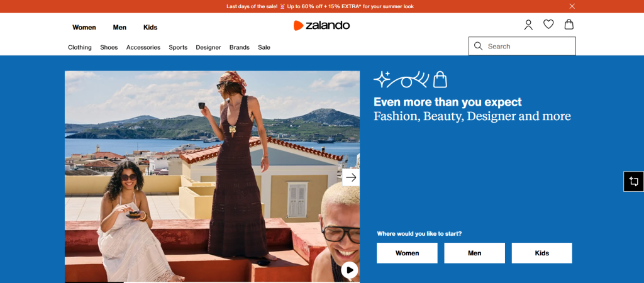Select the Kids tab in header
This screenshot has height=283, width=644.
150,28
